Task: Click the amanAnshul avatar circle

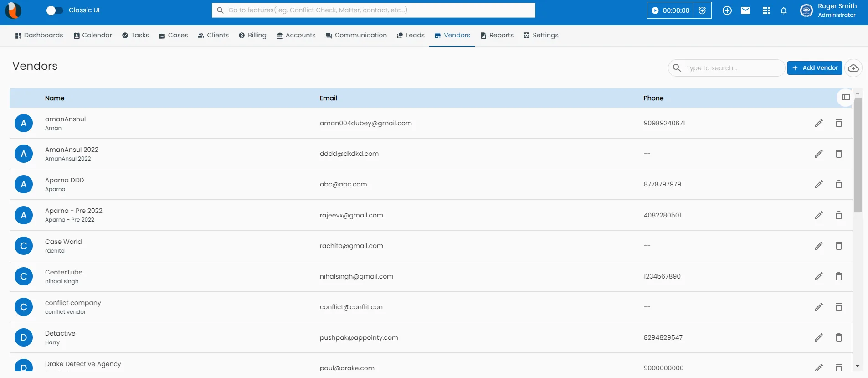Action: tap(24, 123)
